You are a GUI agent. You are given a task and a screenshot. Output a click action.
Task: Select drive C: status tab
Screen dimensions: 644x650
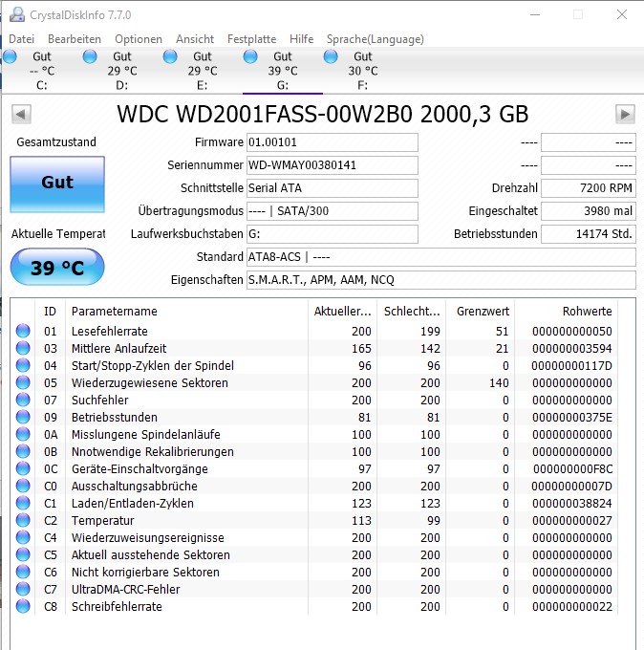pos(41,71)
